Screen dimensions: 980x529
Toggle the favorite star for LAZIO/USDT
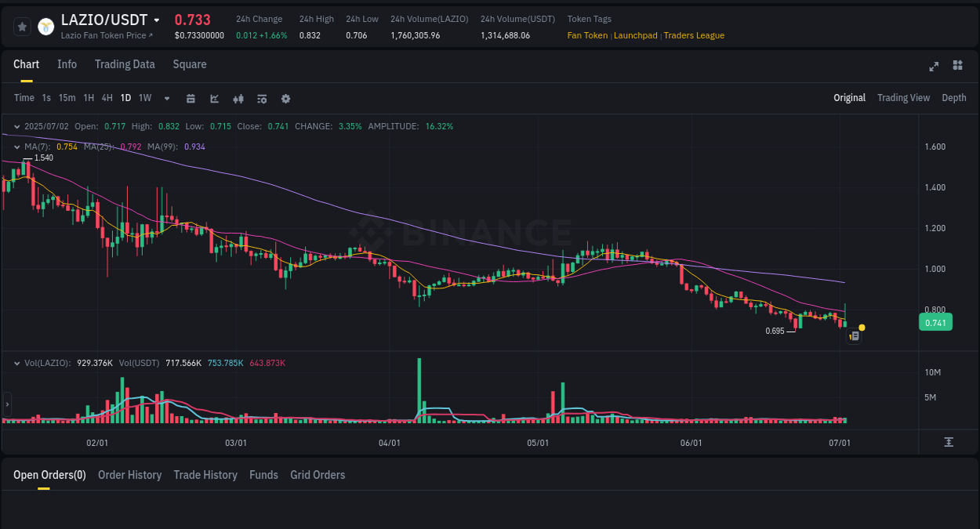point(22,26)
